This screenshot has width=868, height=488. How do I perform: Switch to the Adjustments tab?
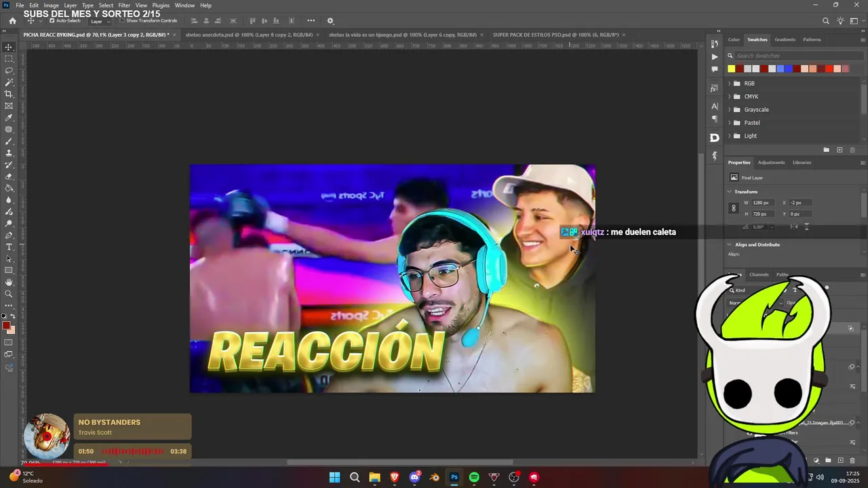click(771, 163)
